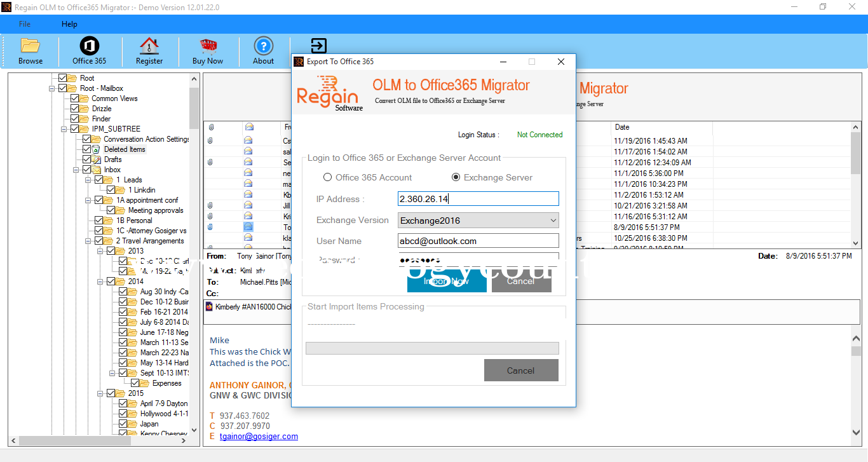Image resolution: width=868 pixels, height=462 pixels.
Task: Click the Password input field
Action: pyautogui.click(x=478, y=260)
